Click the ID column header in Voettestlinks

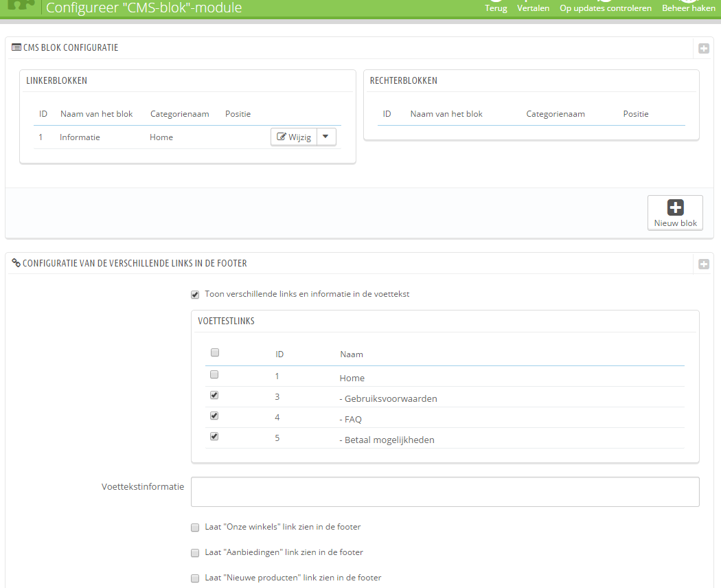tap(279, 354)
